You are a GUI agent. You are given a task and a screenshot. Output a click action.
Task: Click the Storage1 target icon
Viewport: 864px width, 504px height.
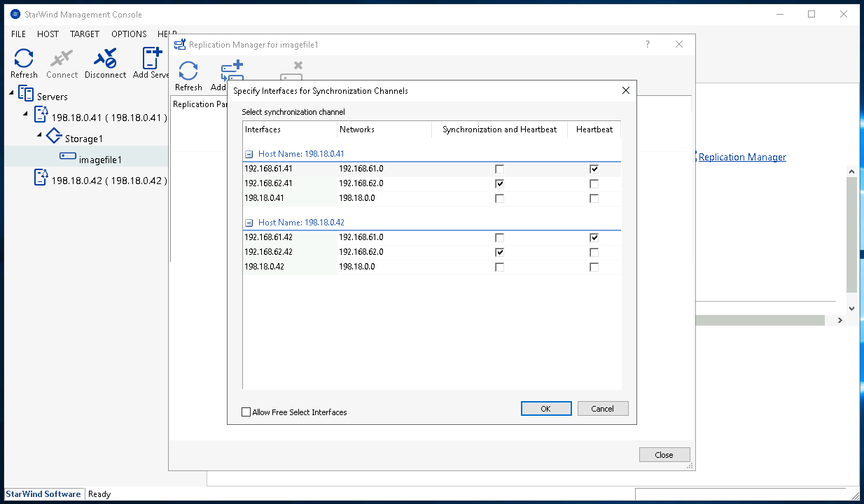tap(54, 136)
